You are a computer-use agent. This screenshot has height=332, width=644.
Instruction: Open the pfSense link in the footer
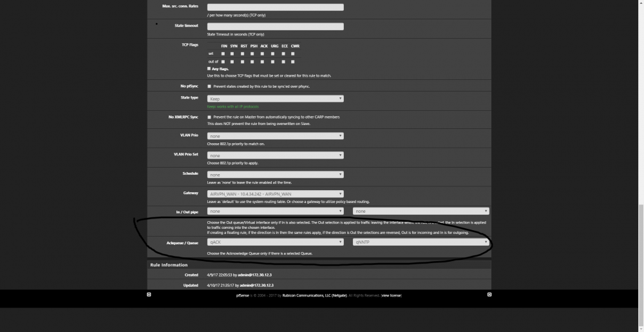click(242, 295)
